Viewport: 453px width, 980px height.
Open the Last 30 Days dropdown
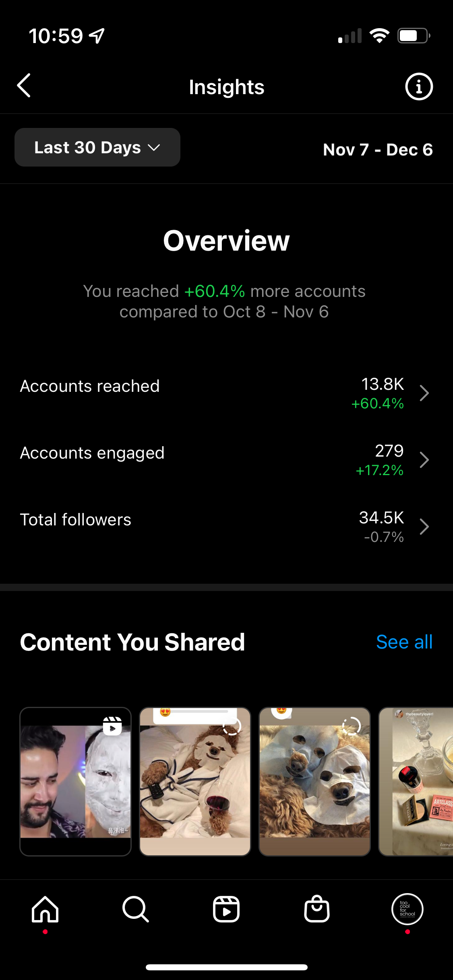pyautogui.click(x=97, y=148)
